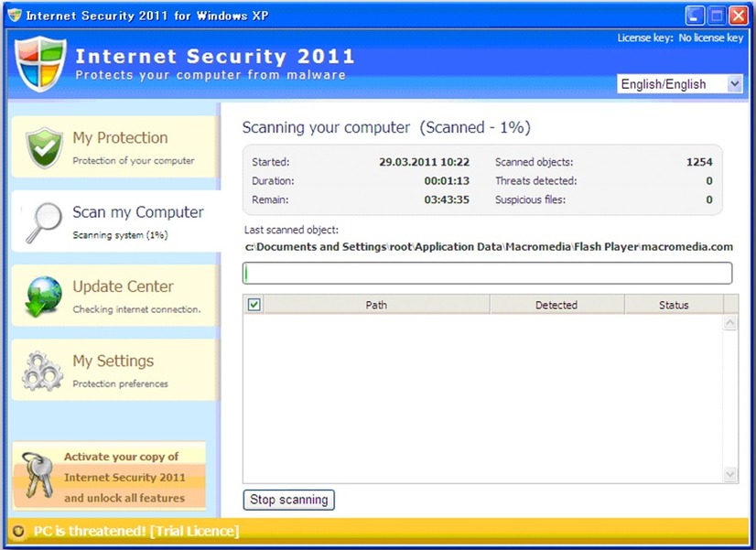Click the Path column header
The image size is (756, 550).
pyautogui.click(x=376, y=305)
